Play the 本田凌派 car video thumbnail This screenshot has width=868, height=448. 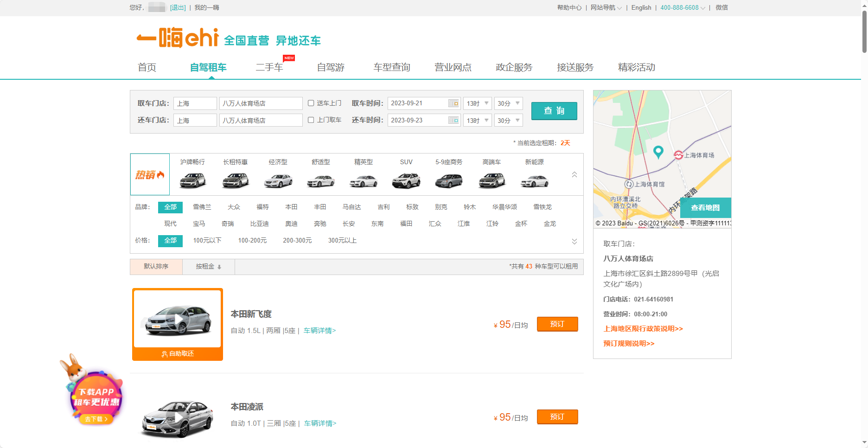coord(178,417)
